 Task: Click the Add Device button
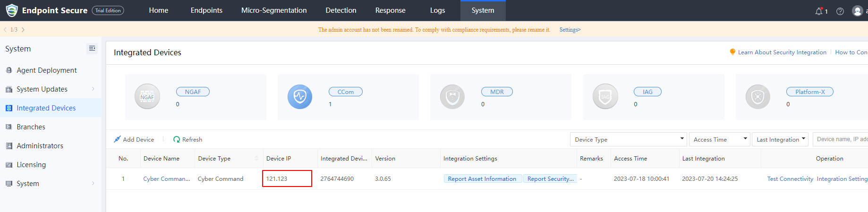point(134,139)
